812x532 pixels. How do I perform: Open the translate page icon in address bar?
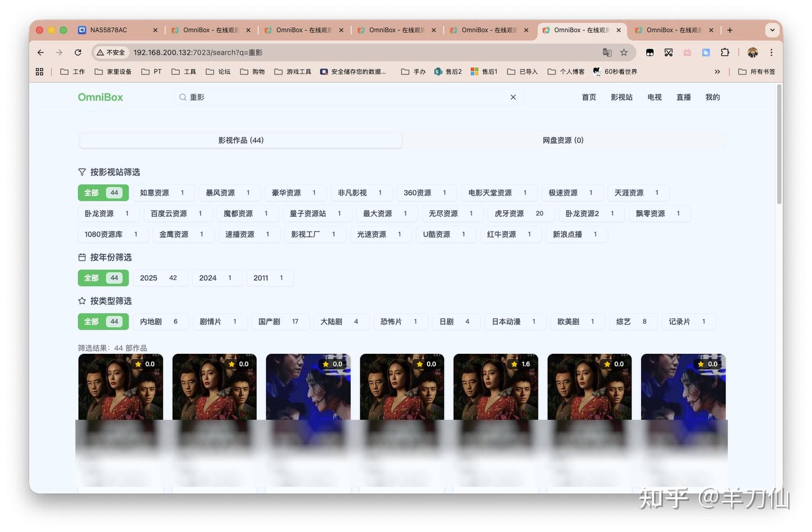607,52
